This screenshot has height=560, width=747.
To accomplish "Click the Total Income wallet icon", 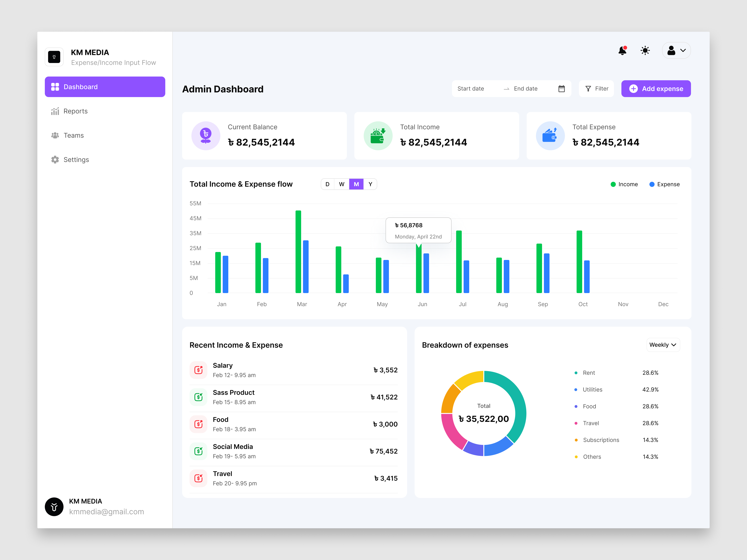I will (x=378, y=136).
